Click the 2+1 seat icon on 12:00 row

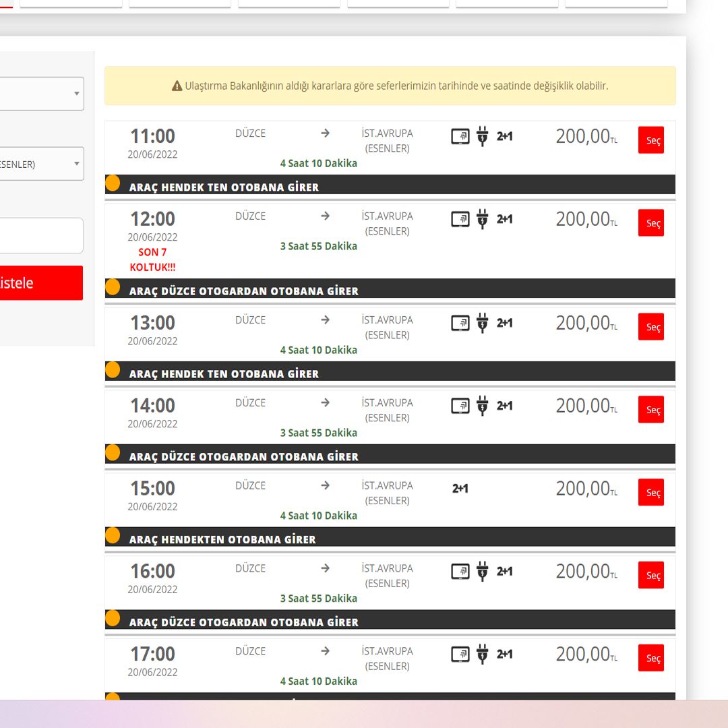point(505,218)
